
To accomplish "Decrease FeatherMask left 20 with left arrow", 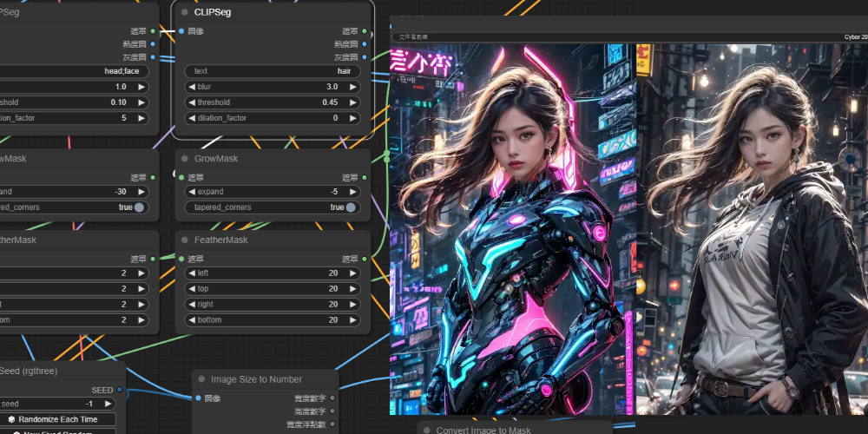I will (x=192, y=273).
